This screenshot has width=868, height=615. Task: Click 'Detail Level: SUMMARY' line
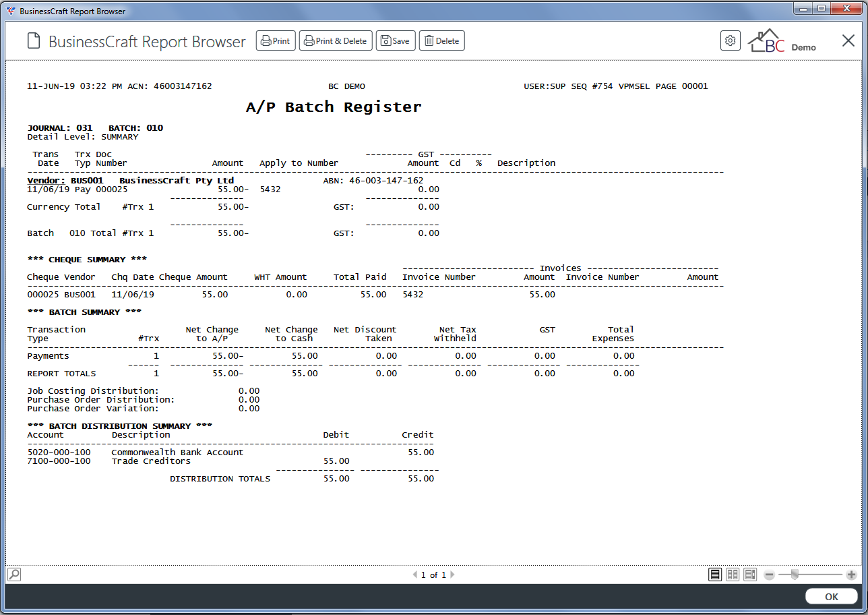pos(83,137)
